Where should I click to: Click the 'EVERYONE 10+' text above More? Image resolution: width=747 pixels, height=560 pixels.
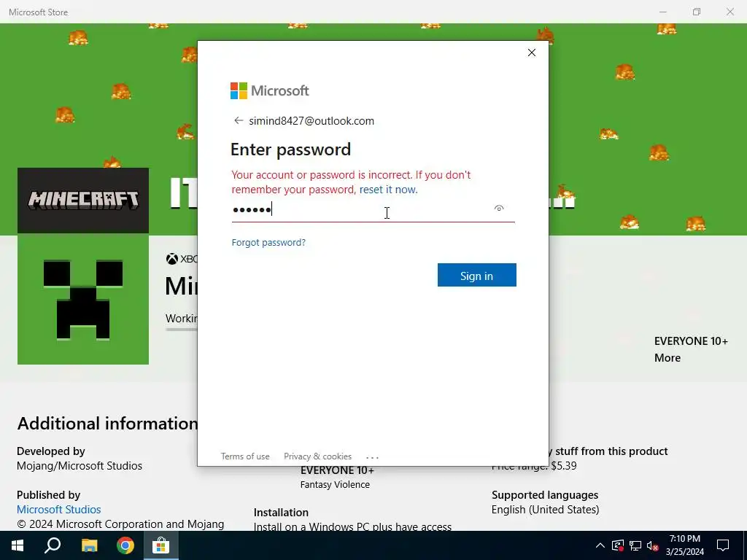[691, 341]
